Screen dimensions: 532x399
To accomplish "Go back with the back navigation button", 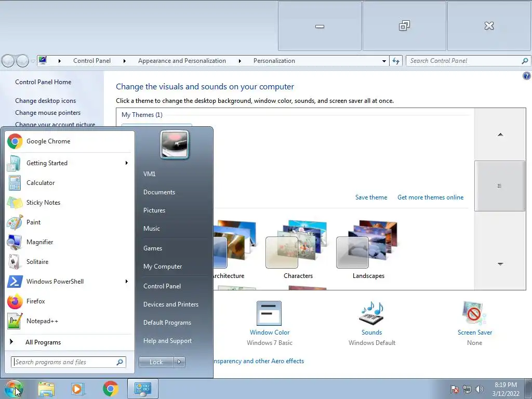I will (8, 61).
